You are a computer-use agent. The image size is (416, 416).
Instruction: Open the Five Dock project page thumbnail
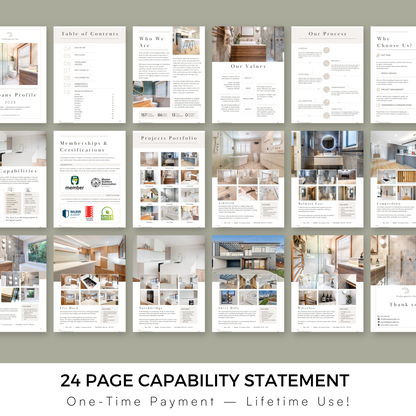[90, 284]
